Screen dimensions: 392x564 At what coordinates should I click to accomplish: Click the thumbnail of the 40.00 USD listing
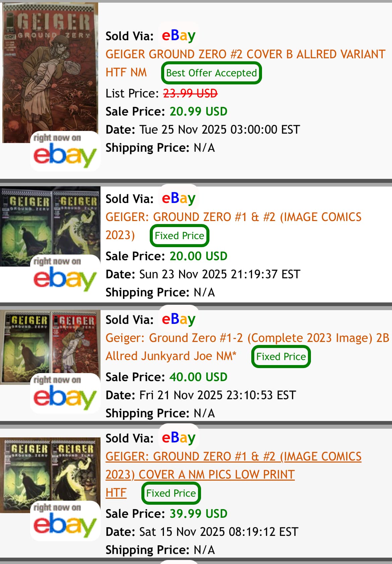(x=50, y=347)
